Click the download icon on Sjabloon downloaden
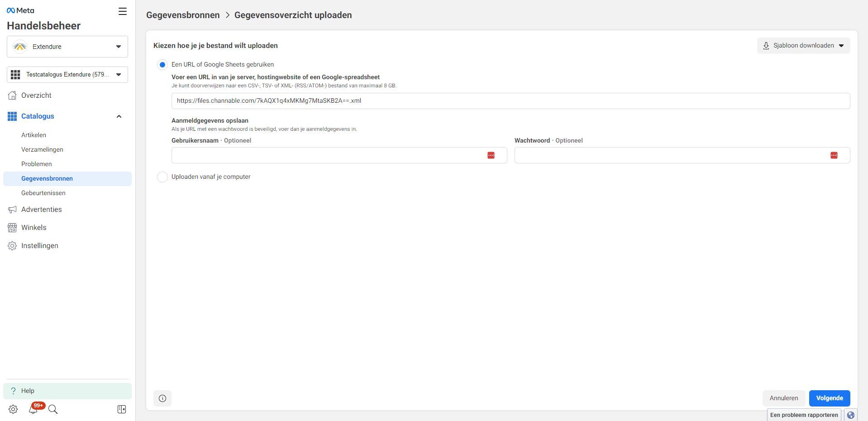This screenshot has width=868, height=421. [x=766, y=46]
